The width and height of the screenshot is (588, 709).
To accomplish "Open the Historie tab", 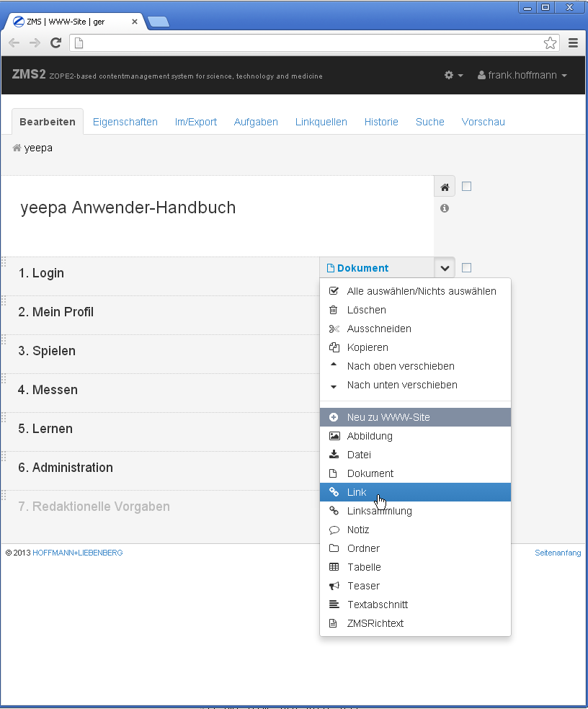I will 381,122.
